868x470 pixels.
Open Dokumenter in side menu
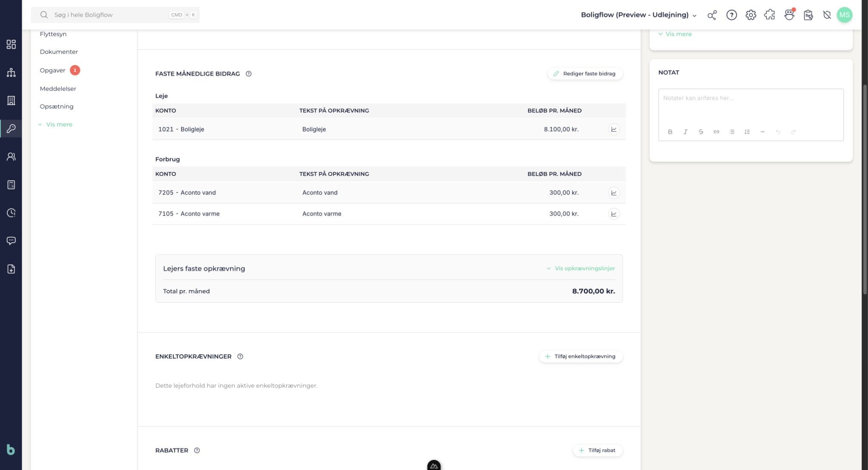[59, 52]
